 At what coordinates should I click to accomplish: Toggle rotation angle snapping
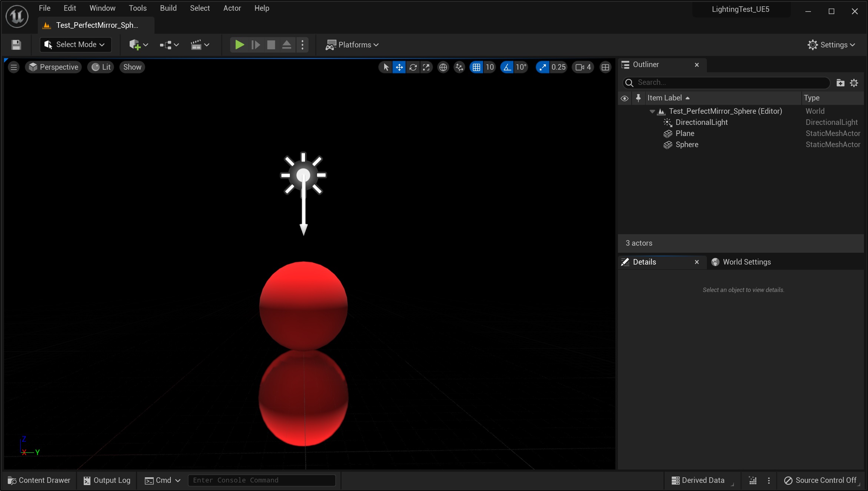[x=507, y=67]
